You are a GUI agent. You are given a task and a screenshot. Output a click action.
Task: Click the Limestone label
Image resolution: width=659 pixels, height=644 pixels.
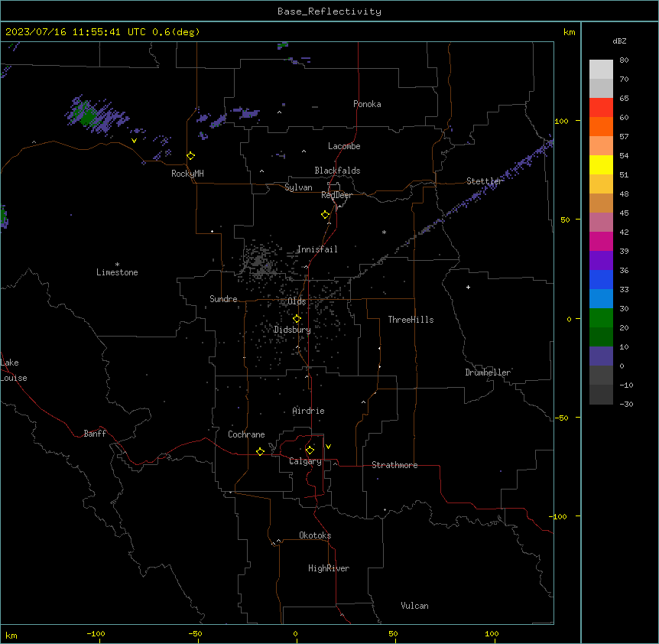point(117,272)
